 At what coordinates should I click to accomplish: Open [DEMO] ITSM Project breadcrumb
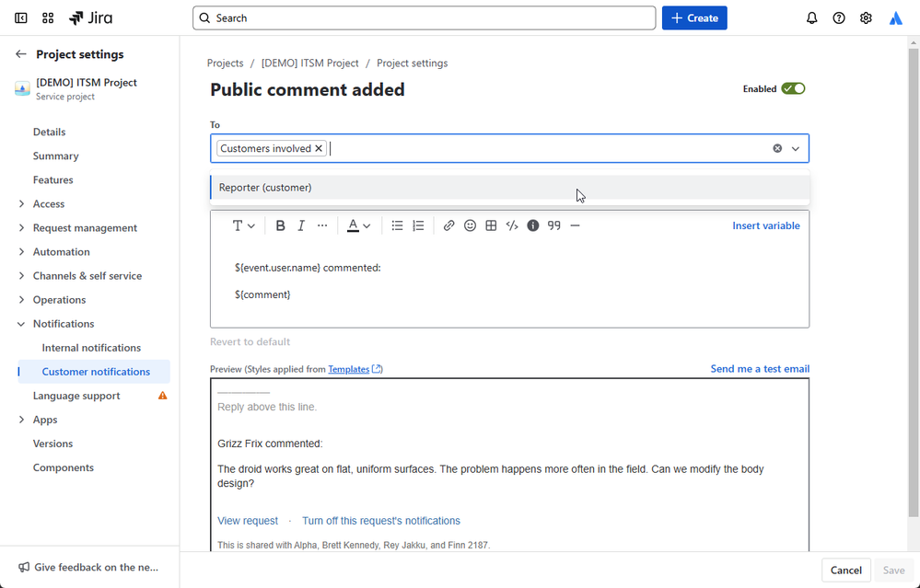pyautogui.click(x=309, y=63)
